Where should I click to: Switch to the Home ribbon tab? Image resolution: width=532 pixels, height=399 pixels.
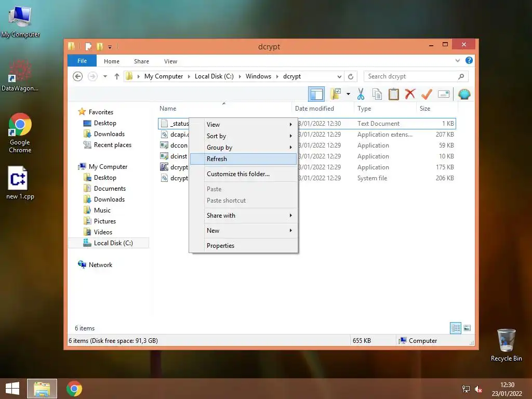(x=112, y=61)
